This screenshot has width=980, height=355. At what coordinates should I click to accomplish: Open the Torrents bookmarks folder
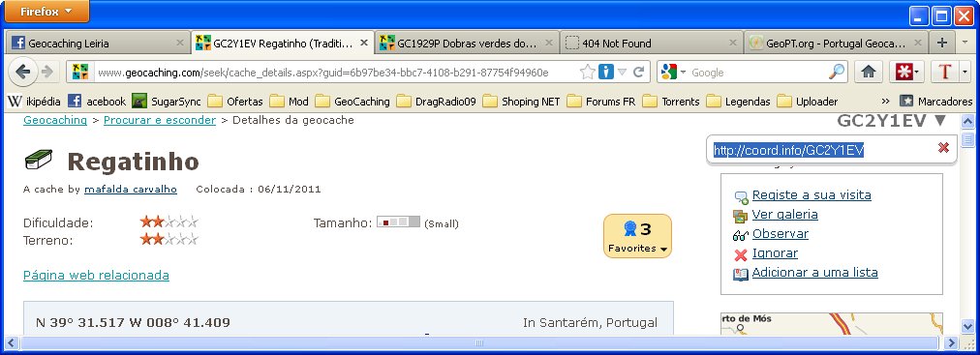[x=671, y=101]
